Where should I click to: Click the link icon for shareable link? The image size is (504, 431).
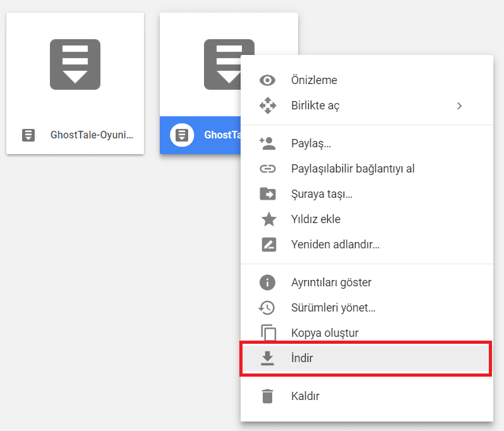pyautogui.click(x=267, y=169)
